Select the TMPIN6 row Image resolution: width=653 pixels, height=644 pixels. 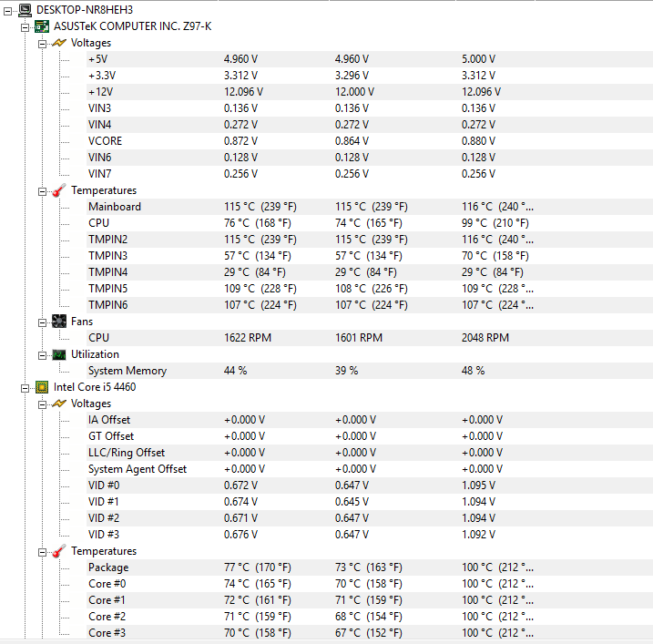(370, 305)
